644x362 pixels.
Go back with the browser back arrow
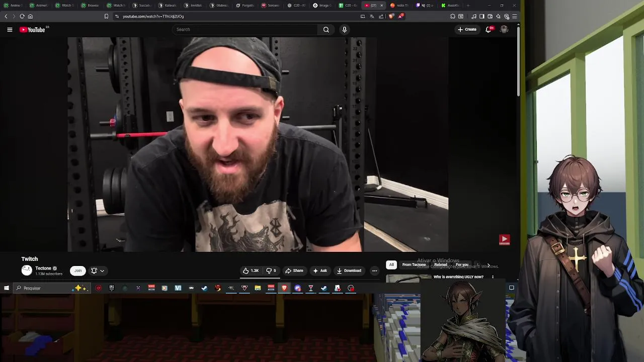click(x=6, y=16)
